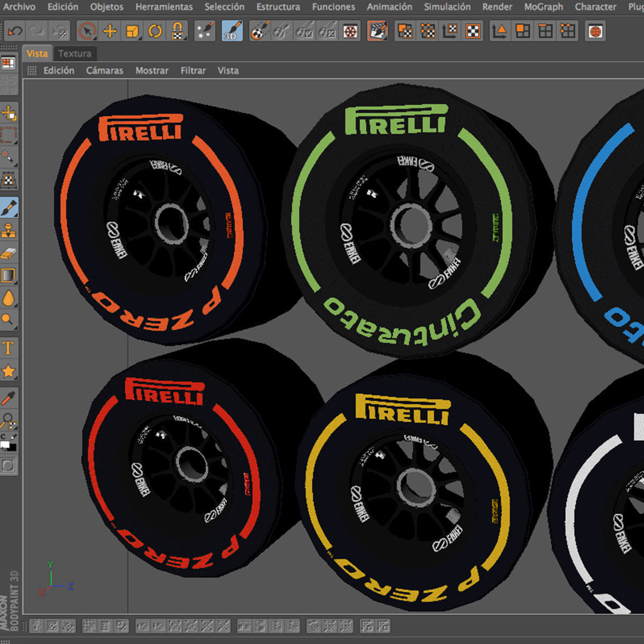Viewport: 644px width, 644px height.
Task: Select the Text tool
Action: pos(9,348)
